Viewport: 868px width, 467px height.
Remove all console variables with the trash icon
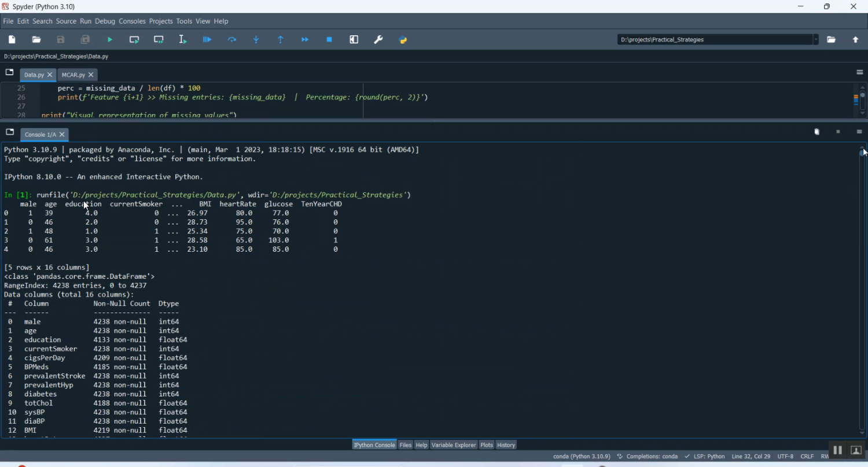click(816, 132)
